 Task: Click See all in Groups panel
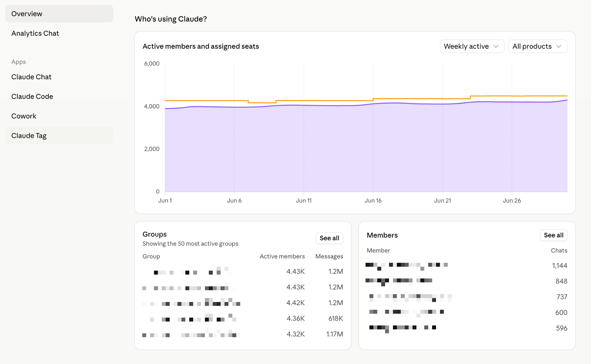[329, 238]
